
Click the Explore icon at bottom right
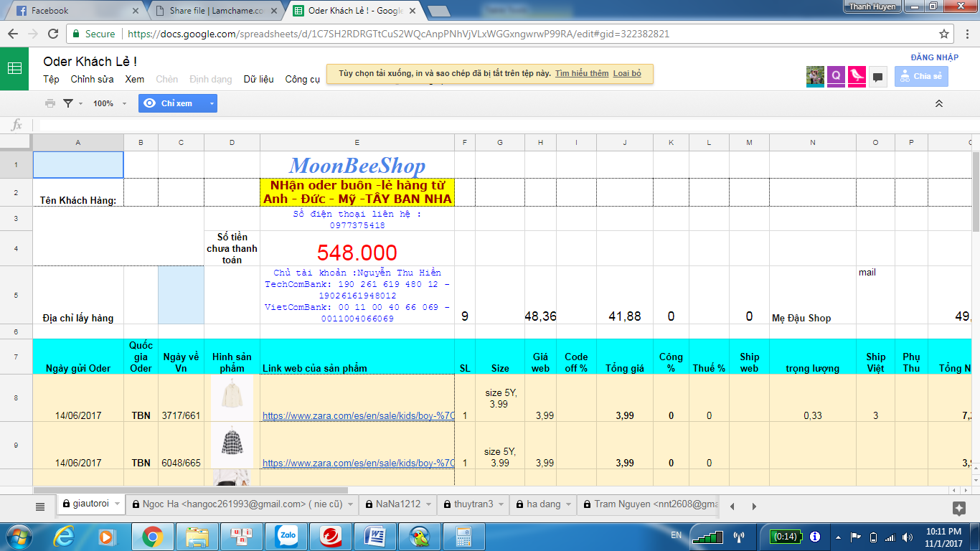[958, 508]
